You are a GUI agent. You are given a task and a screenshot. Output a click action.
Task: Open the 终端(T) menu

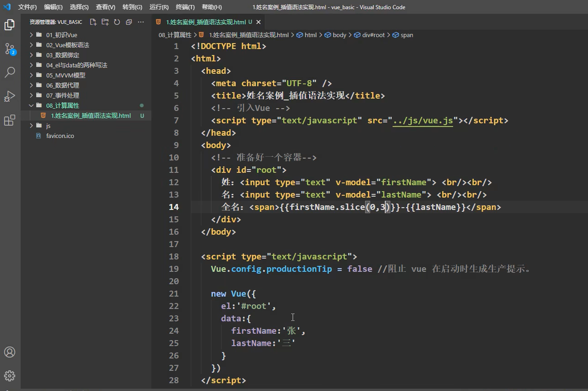click(x=185, y=7)
